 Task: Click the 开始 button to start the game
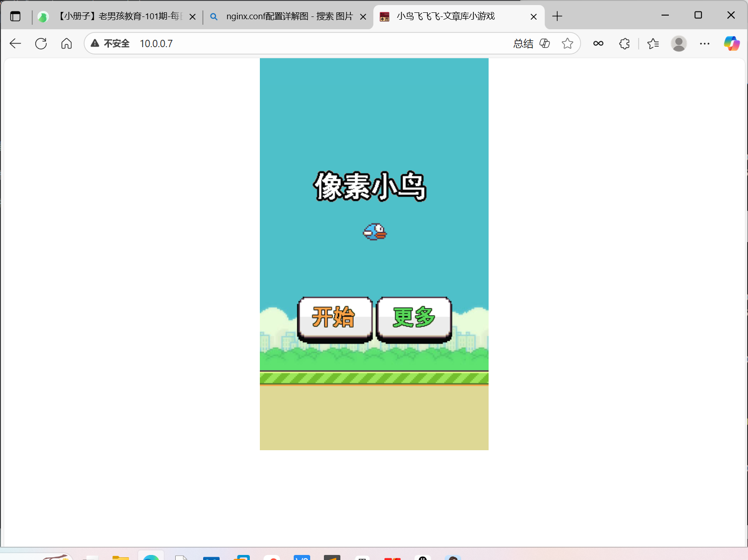[x=334, y=318]
